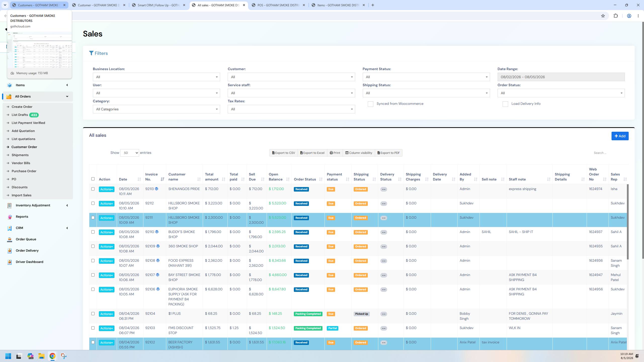The width and height of the screenshot is (644, 362).
Task: Open File Explorer from the taskbar
Action: click(41, 356)
